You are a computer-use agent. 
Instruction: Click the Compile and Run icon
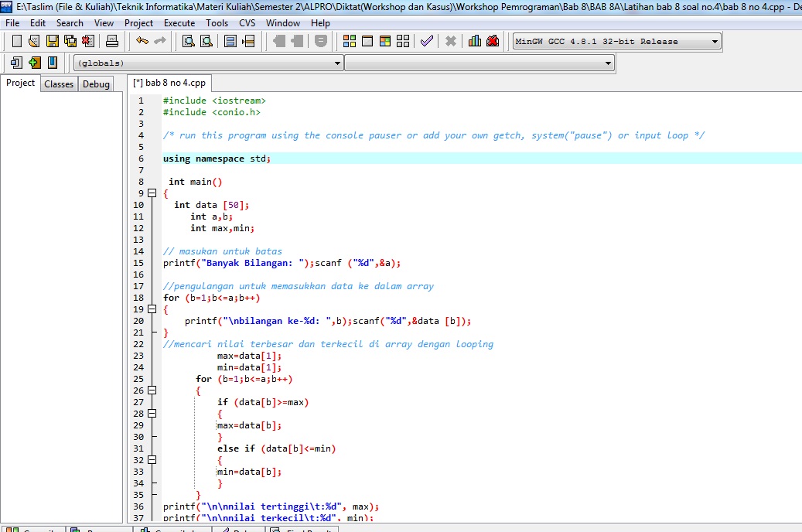pos(385,41)
